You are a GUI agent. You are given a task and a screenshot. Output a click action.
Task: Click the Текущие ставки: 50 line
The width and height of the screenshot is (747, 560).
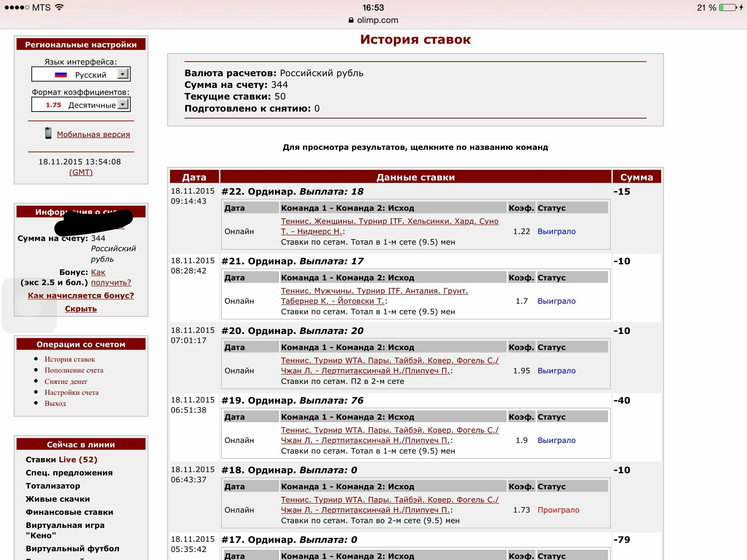pyautogui.click(x=235, y=96)
